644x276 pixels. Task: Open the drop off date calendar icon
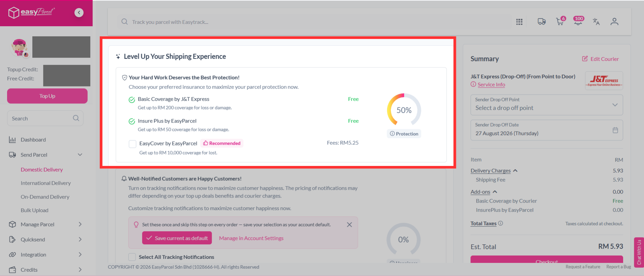tap(615, 130)
